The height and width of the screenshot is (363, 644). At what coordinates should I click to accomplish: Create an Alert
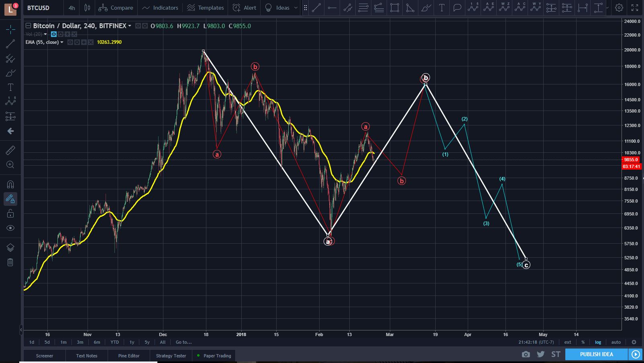(x=245, y=8)
